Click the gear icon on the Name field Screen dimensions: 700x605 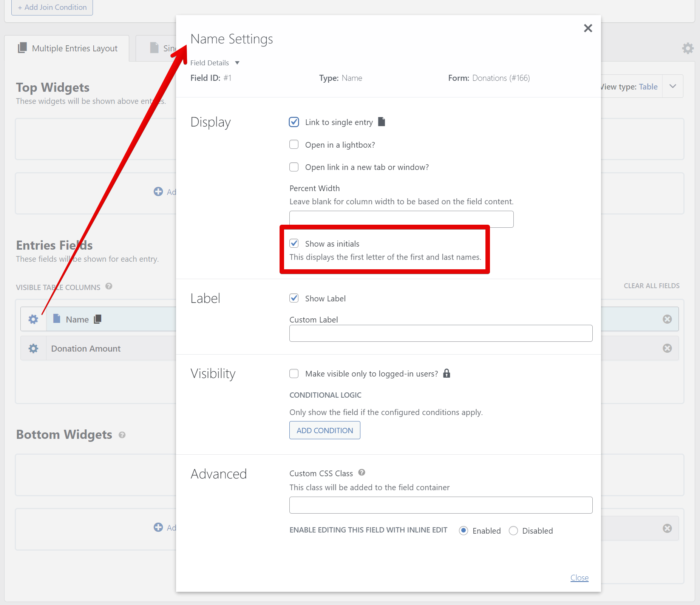[33, 319]
